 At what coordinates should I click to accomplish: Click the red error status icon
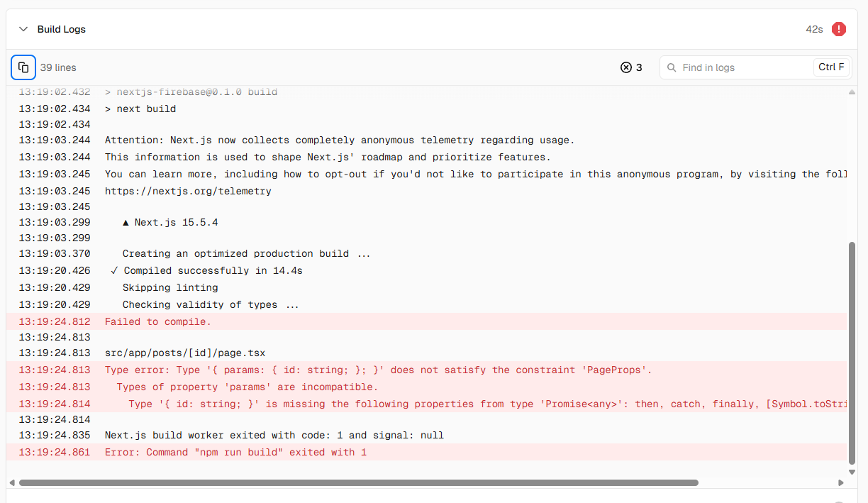[x=839, y=29]
